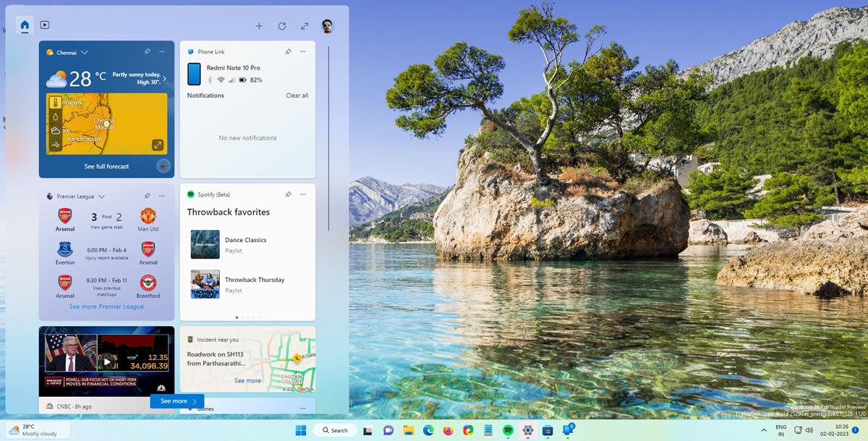Refresh the widgets feed

coord(282,26)
